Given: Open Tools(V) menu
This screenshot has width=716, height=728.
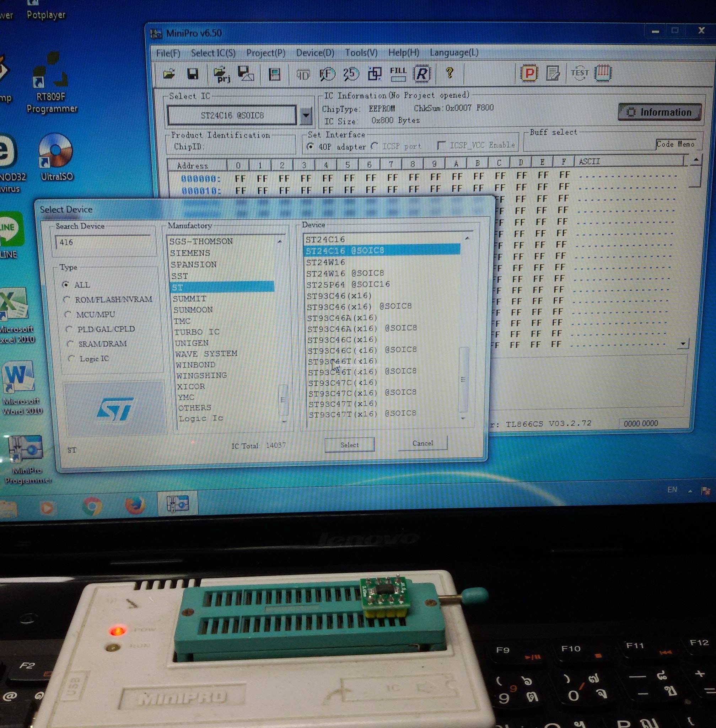Looking at the screenshot, I should click(x=361, y=52).
